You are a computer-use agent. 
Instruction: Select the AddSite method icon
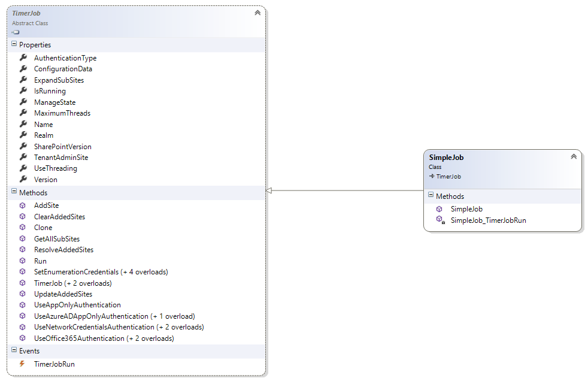pyautogui.click(x=23, y=205)
